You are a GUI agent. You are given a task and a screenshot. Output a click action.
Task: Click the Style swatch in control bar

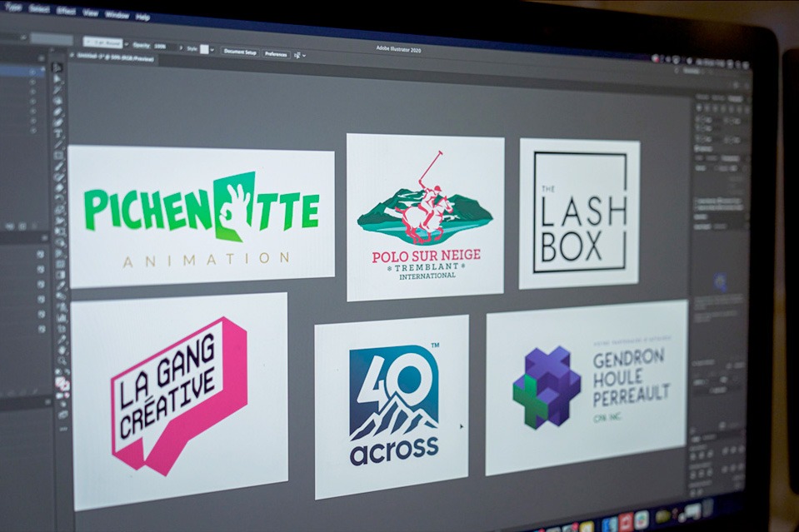click(x=204, y=49)
